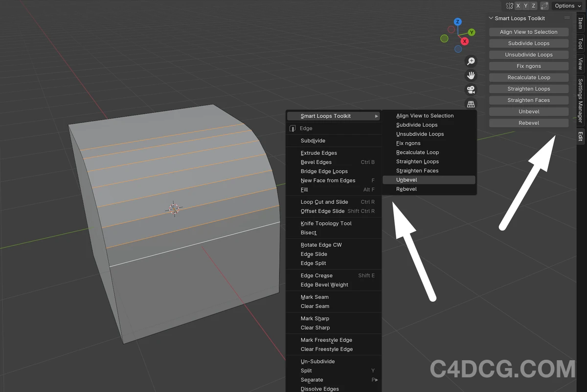The width and height of the screenshot is (587, 392).
Task: Collapse the Smart Loops Toolkit panel
Action: tap(491, 18)
